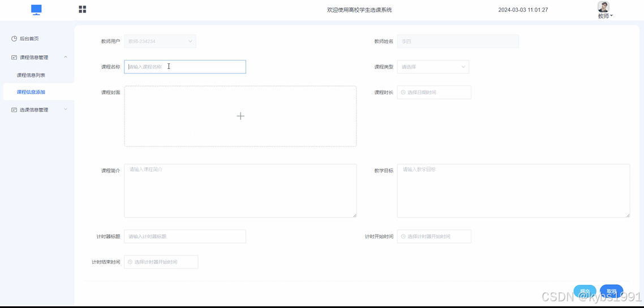Viewport: 644px width, 308px height.
Task: Click the 课程信息管理 menu icon
Action: (x=14, y=58)
